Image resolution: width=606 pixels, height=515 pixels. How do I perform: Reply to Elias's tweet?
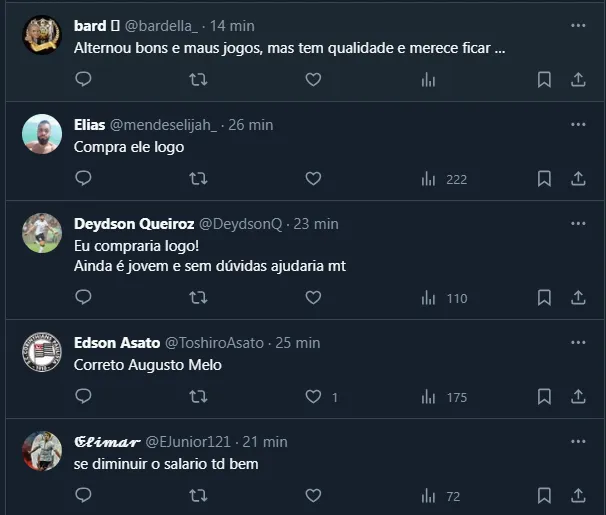84,178
